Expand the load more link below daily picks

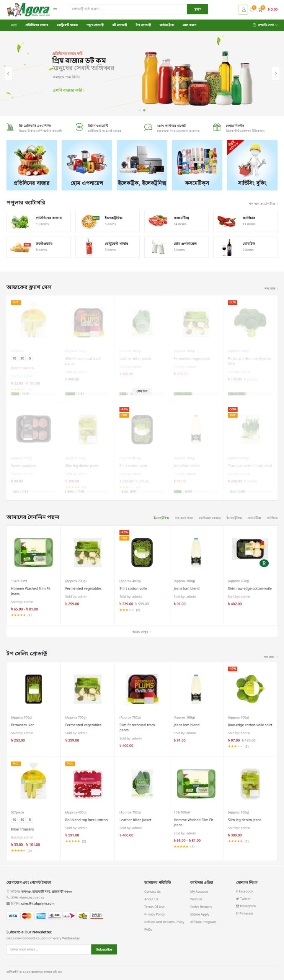tap(142, 632)
